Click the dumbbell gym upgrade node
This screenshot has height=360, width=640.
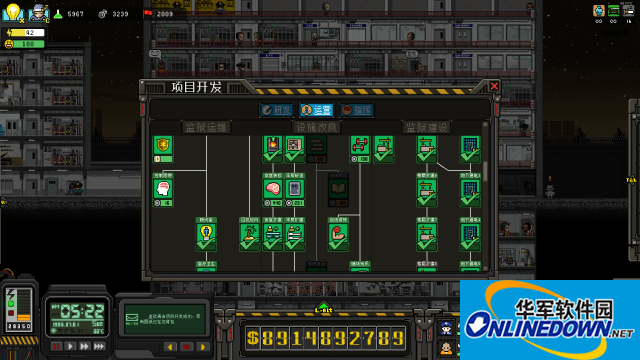coord(360,149)
